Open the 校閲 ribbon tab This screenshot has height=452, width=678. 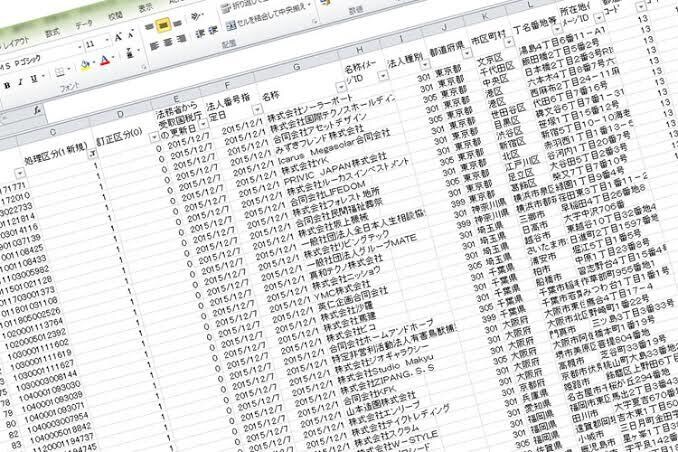tap(115, 16)
